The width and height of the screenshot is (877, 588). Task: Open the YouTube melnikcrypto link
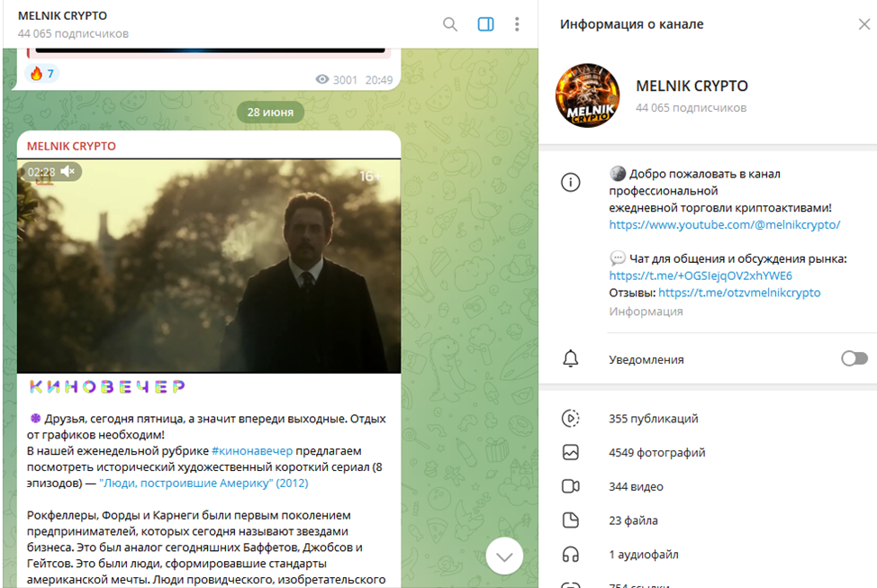tap(724, 225)
